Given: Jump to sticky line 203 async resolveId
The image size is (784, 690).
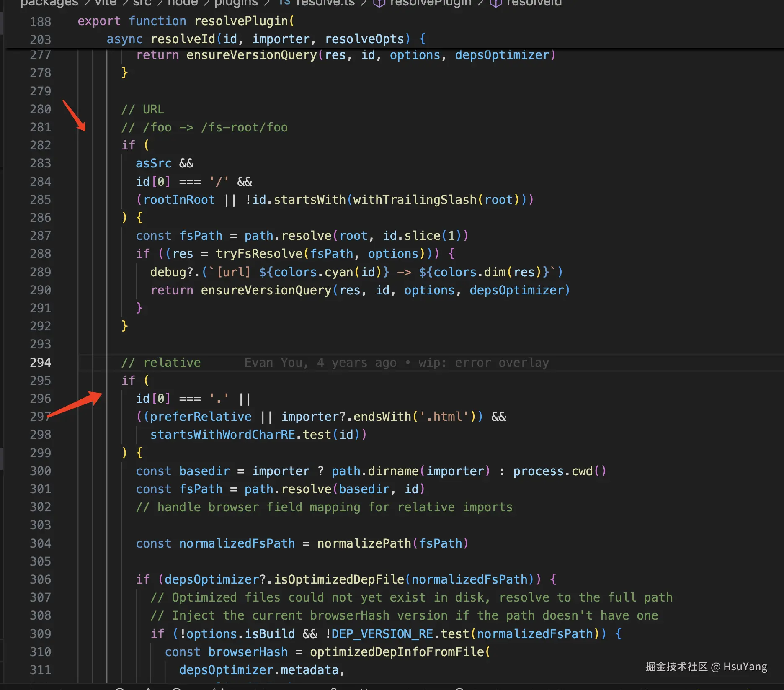Looking at the screenshot, I should tap(266, 39).
